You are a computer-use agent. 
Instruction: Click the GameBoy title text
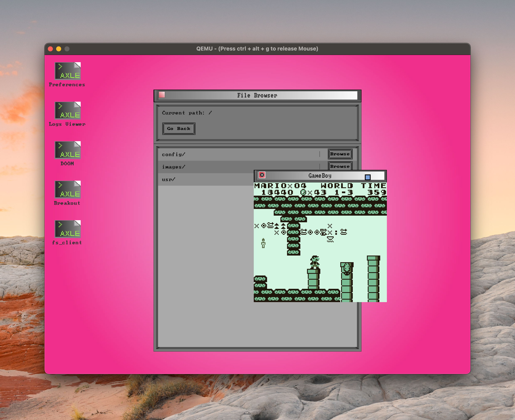pos(320,176)
